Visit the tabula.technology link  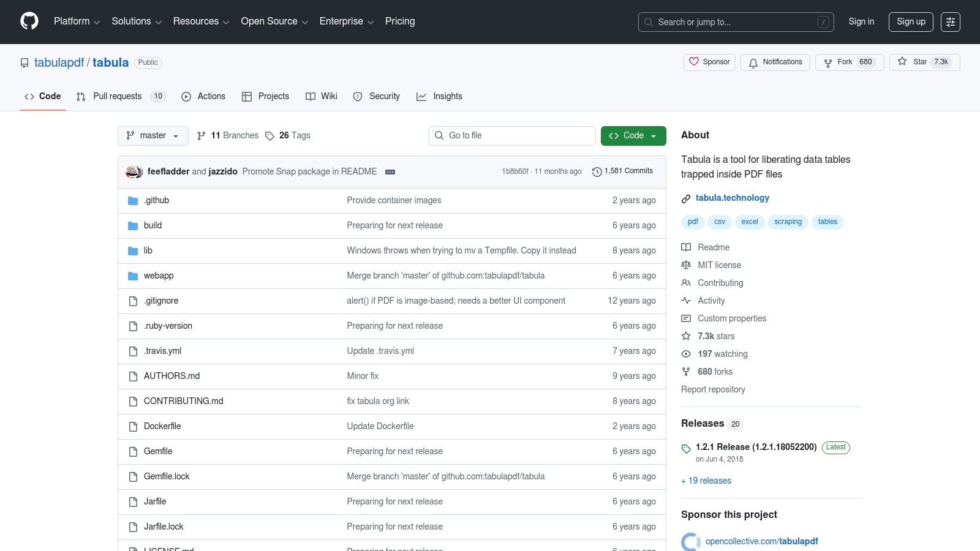(x=733, y=198)
